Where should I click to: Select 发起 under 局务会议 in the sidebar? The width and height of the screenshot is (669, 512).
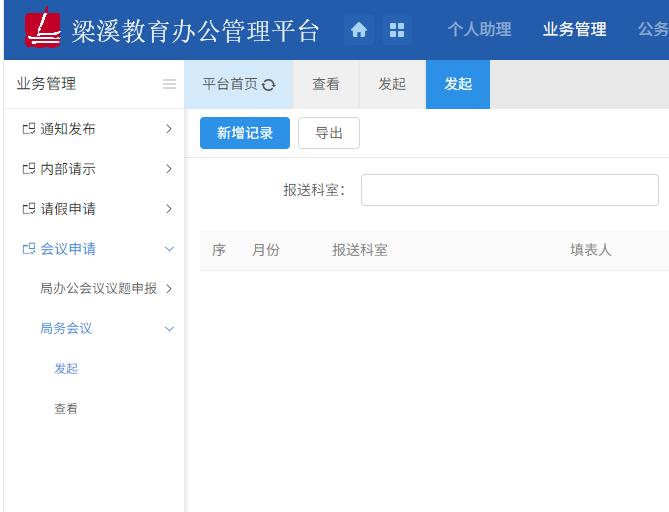(66, 369)
